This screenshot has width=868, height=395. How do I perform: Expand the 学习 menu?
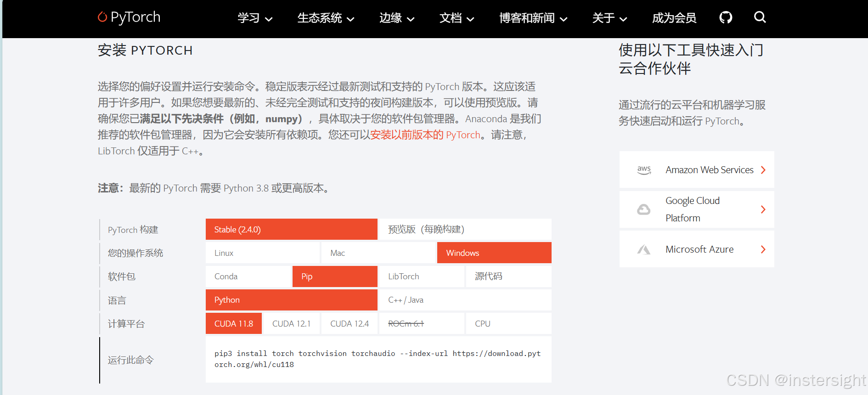pyautogui.click(x=255, y=18)
